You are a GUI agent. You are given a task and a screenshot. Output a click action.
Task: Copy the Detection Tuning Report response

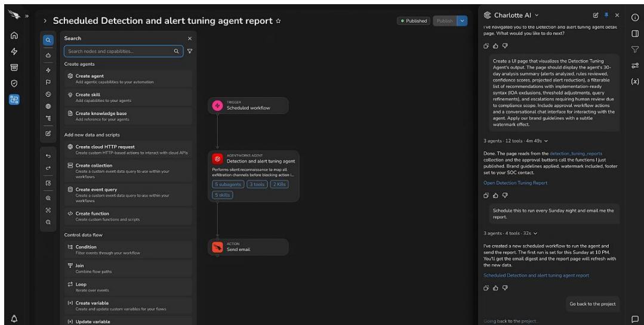(x=486, y=196)
